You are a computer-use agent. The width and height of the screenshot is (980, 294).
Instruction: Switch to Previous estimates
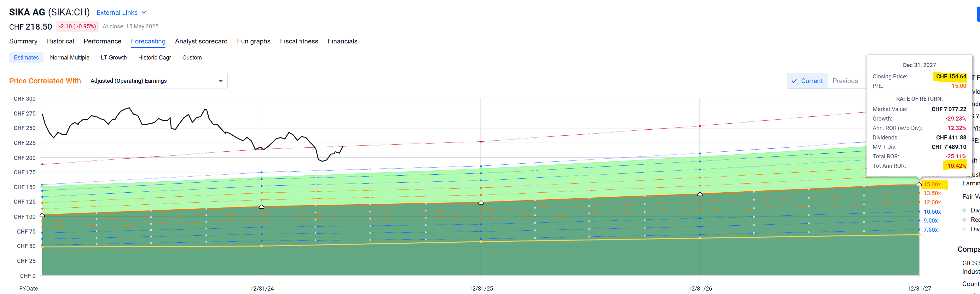coord(845,81)
